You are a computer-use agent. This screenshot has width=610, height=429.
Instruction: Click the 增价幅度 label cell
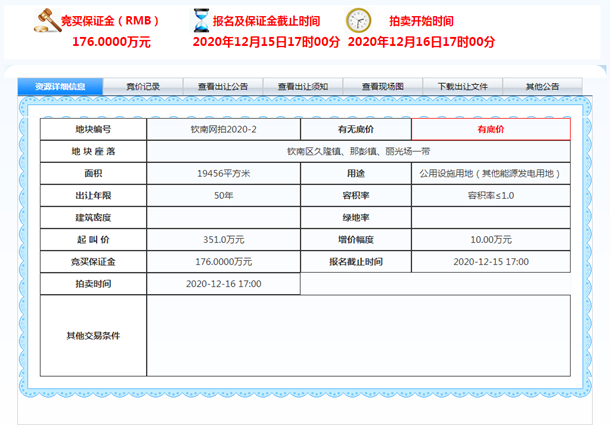tap(356, 240)
